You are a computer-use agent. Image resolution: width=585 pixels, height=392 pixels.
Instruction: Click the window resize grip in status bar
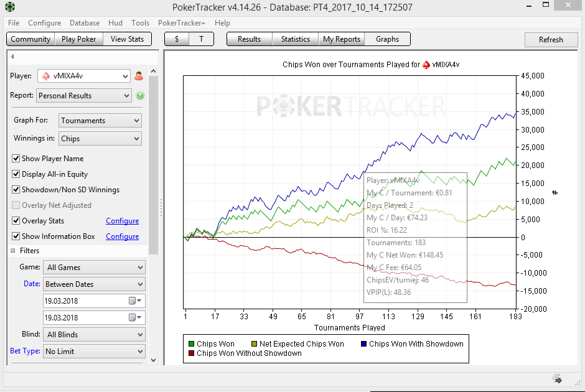coord(577,383)
